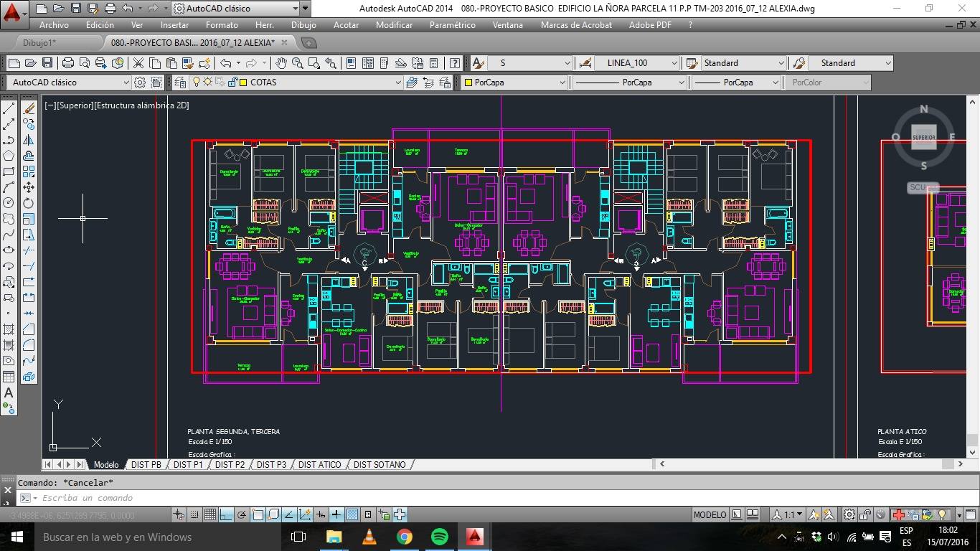The height and width of the screenshot is (551, 980).
Task: Open the AutoCAD clásico workspace dropdown
Action: click(x=126, y=83)
